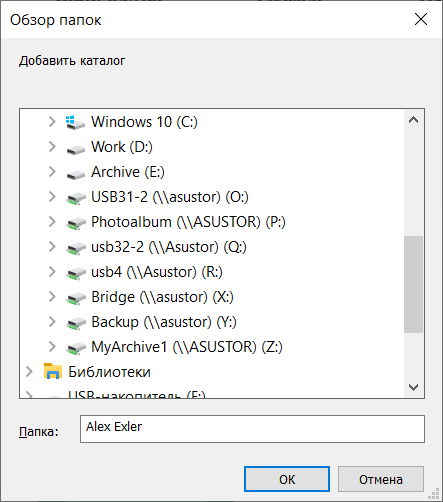Screen dimensions: 443x502
Task: Select the Photoalbum network drive icon
Action: click(75, 224)
